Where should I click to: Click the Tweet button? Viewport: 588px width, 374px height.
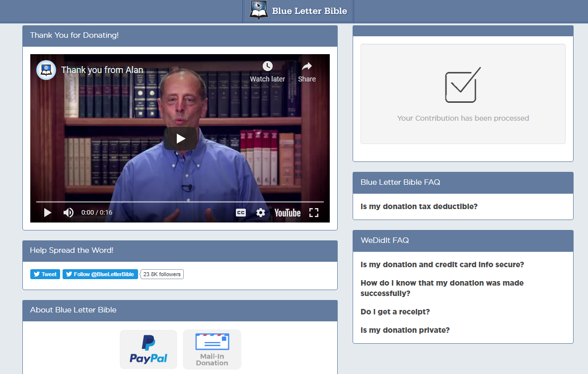45,274
